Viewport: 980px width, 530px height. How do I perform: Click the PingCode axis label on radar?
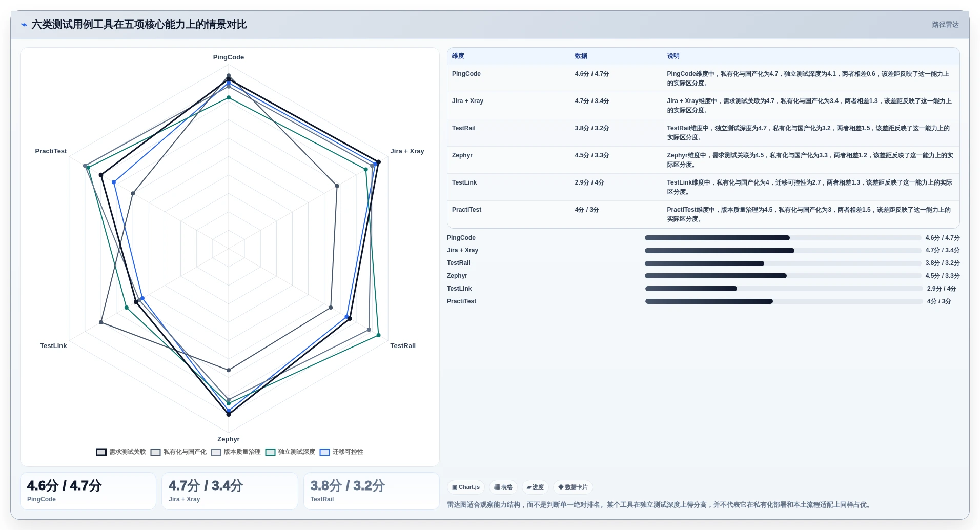pyautogui.click(x=229, y=57)
